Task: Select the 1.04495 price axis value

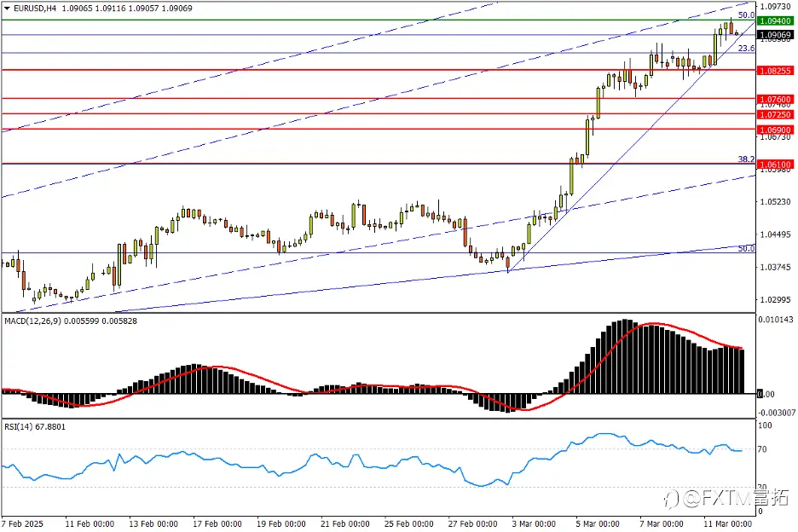Action: [x=775, y=234]
